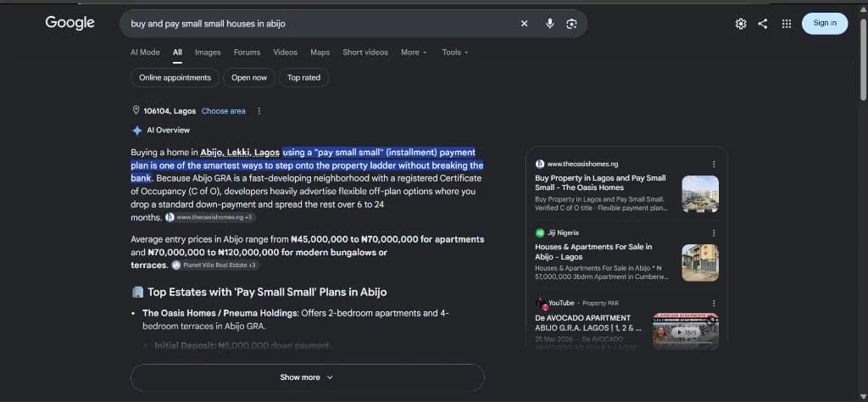The image size is (868, 402).
Task: Open Jiji Nigeria listing thumbnail image
Action: 699,262
